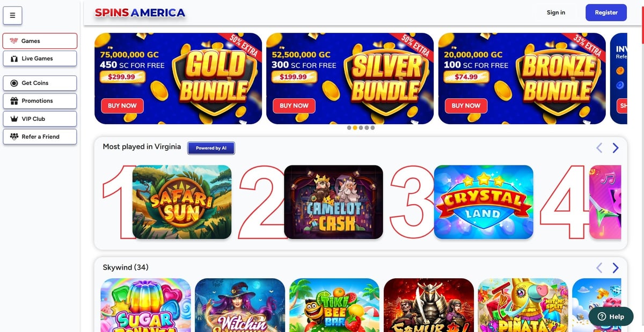Select the Games sidebar icon
Image resolution: width=644 pixels, height=332 pixels.
click(x=13, y=41)
